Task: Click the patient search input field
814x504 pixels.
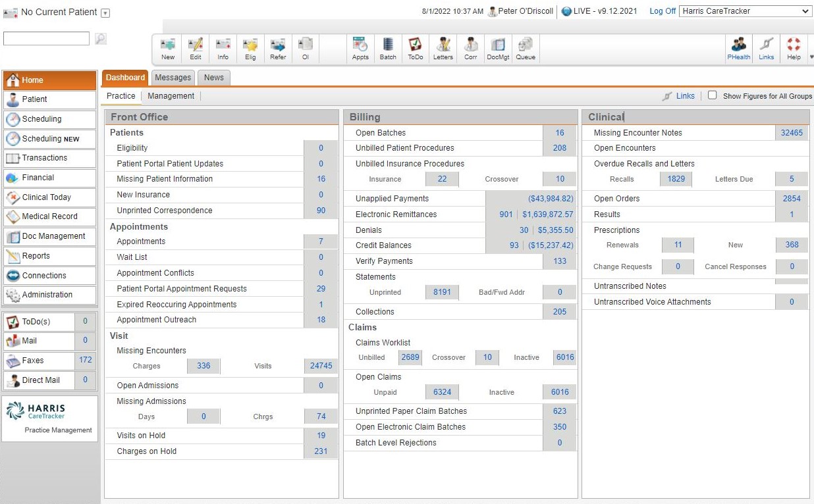Action: pos(46,39)
